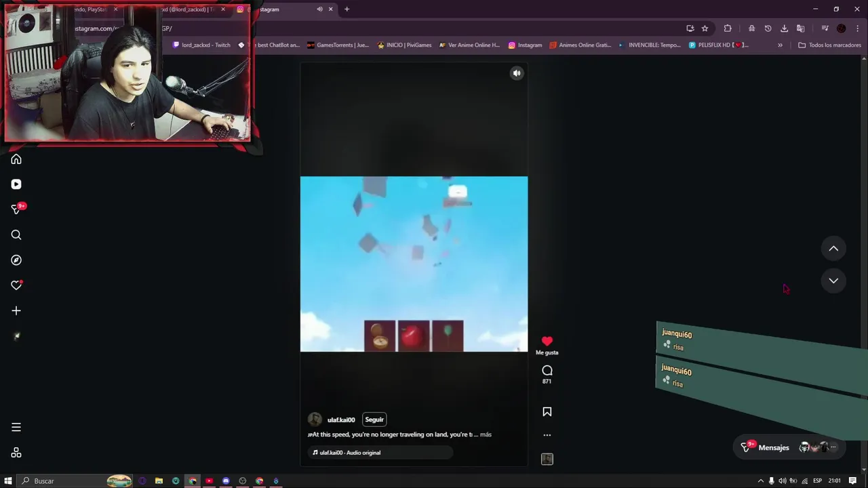This screenshot has width=868, height=488.
Task: Open 'lord_zackxd - Twitch' bookmark
Action: tap(201, 45)
